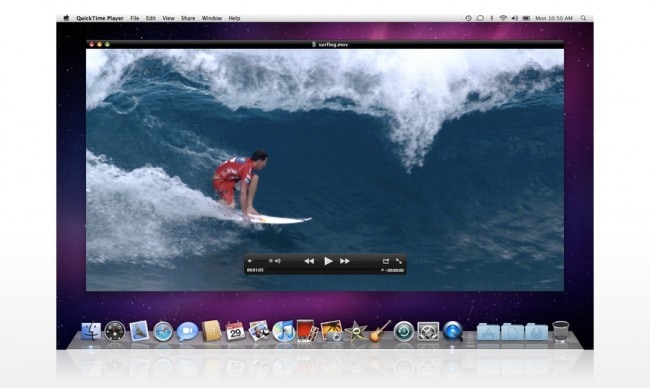Set max volume with loud speaker icon
Viewport: 650px width, 388px height.
[x=278, y=261]
